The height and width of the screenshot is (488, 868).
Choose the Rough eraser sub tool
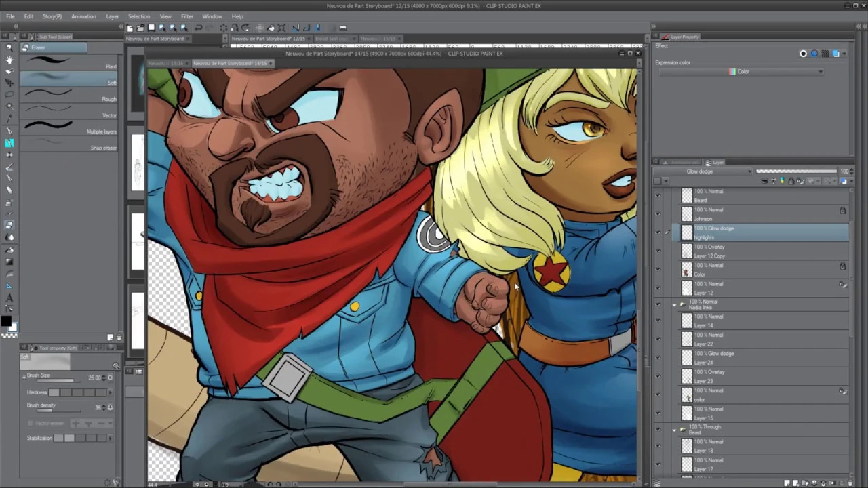pos(69,94)
